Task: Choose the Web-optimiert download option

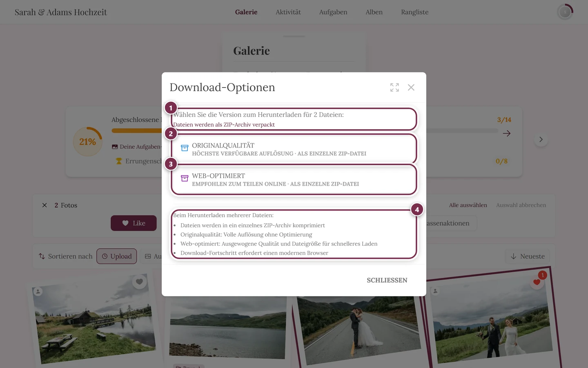Action: coord(294,180)
